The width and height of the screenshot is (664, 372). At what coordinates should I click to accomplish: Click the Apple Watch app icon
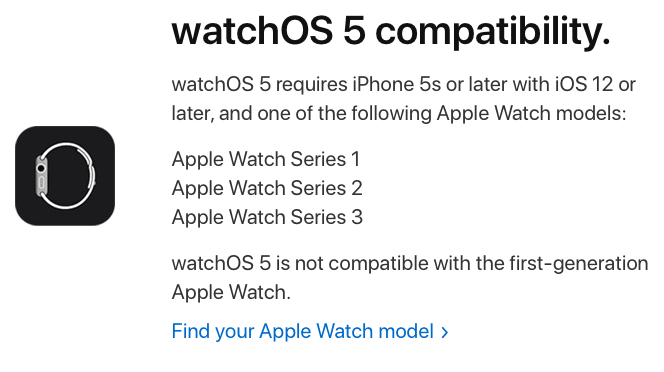point(65,176)
